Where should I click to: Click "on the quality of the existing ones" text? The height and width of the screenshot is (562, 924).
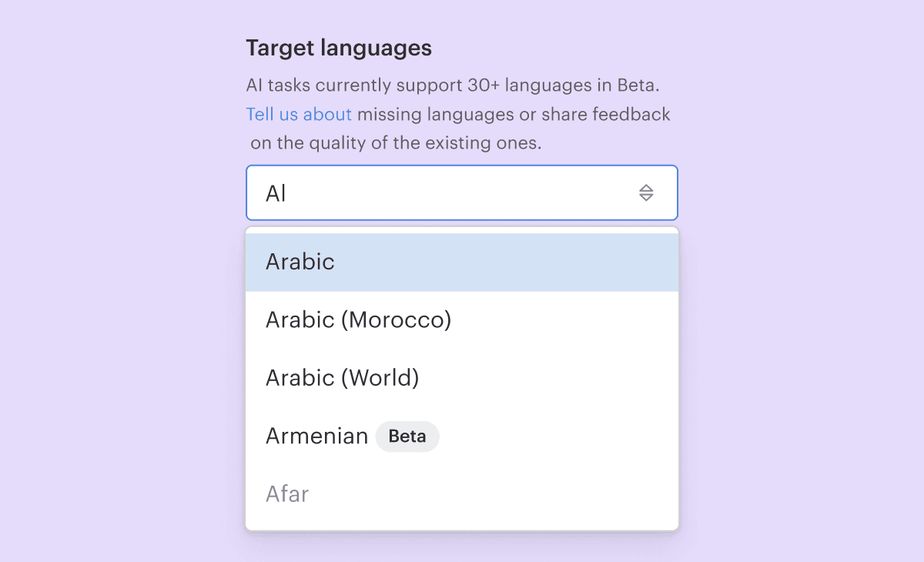click(x=396, y=143)
